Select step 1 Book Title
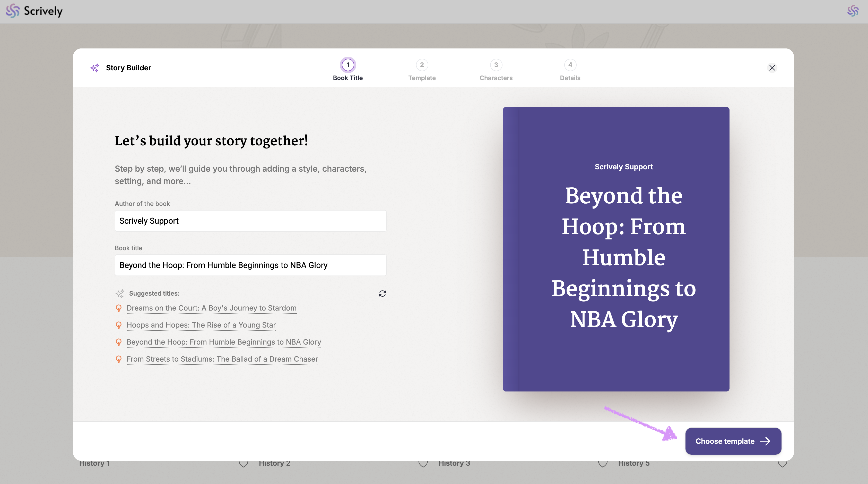 [348, 65]
